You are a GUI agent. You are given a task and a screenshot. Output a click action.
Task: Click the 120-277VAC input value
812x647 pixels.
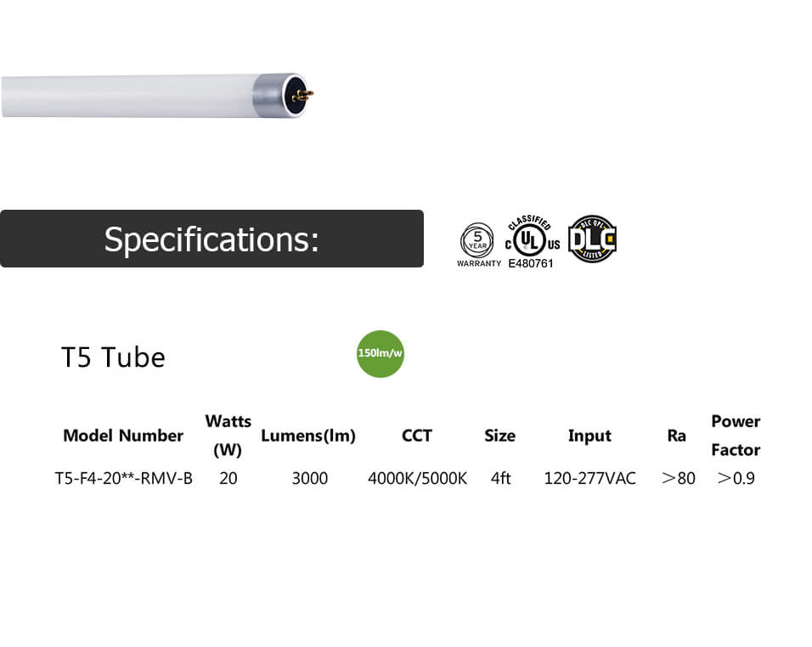589,478
